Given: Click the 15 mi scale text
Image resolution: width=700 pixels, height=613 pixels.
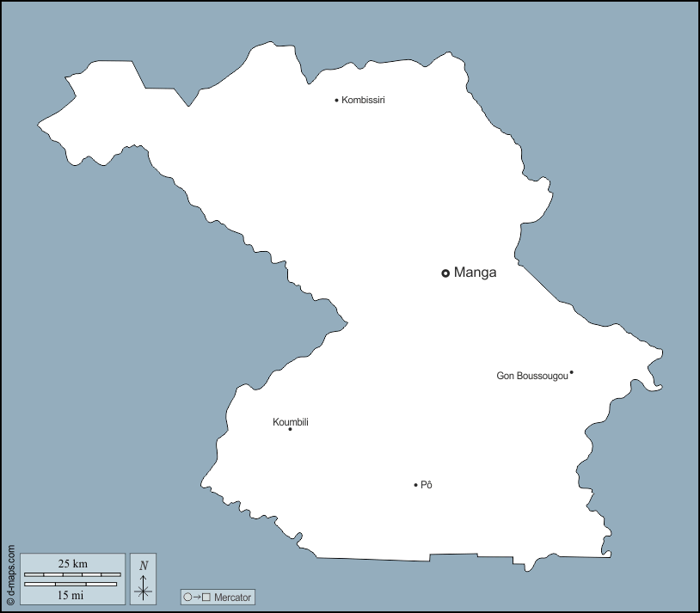Looking at the screenshot, I should tap(71, 595).
